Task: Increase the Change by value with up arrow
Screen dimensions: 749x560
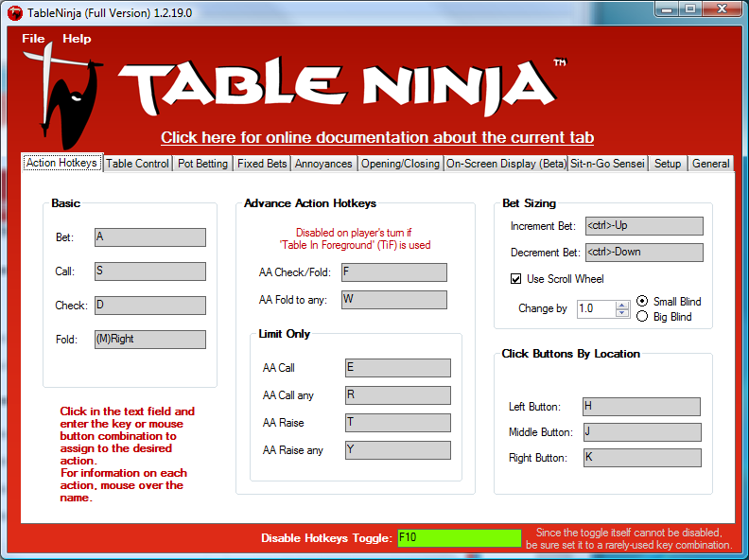Action: tap(622, 305)
